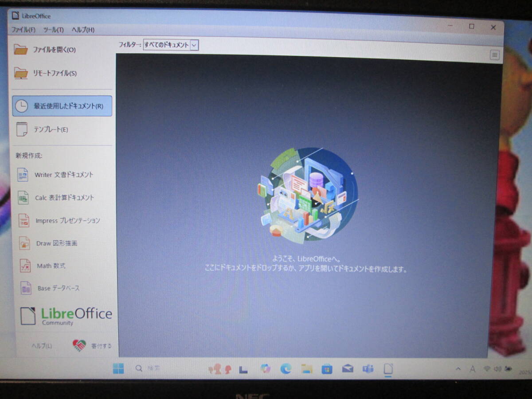Click the speaker volume tray icon
The width and height of the screenshot is (532, 399).
pos(497,369)
